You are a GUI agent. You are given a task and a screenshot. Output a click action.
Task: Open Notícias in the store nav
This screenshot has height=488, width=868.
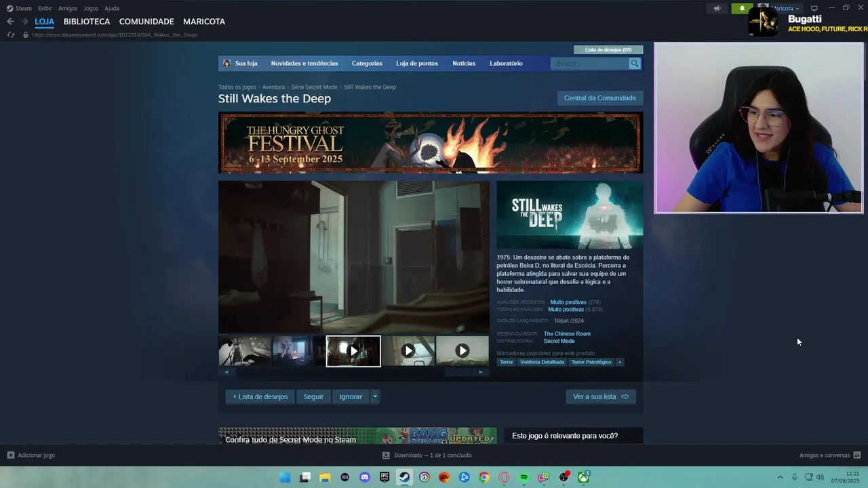[464, 63]
